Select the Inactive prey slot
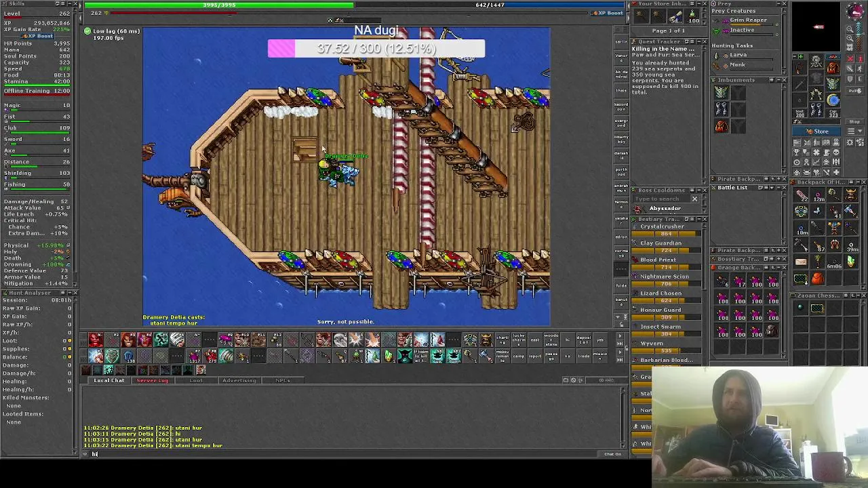Screen dimensions: 868x488 point(742,30)
